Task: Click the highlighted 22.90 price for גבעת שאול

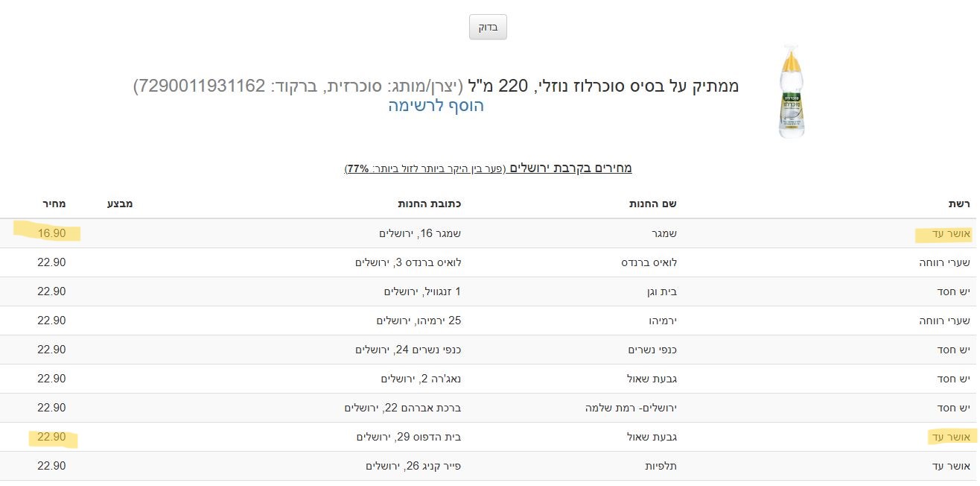Action: tap(52, 436)
